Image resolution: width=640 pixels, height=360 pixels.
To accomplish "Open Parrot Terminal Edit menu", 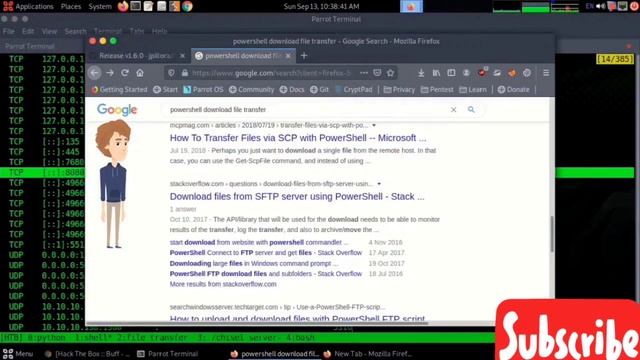I will click(28, 31).
